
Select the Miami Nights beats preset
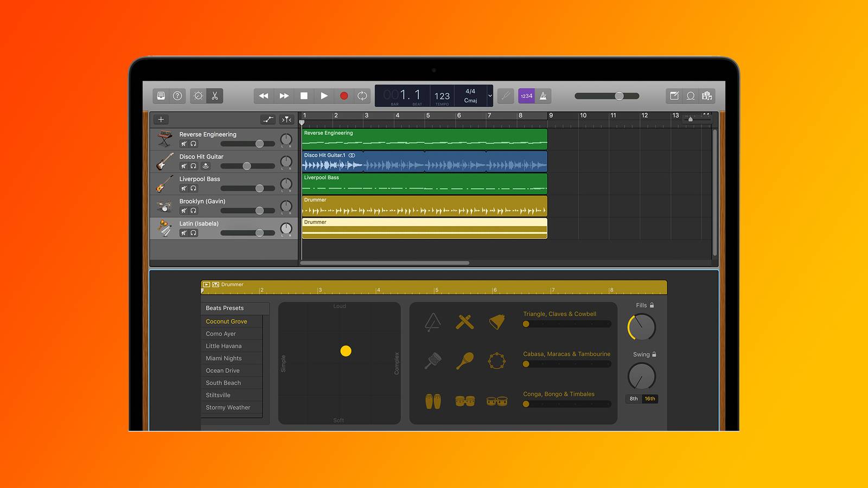coord(224,358)
